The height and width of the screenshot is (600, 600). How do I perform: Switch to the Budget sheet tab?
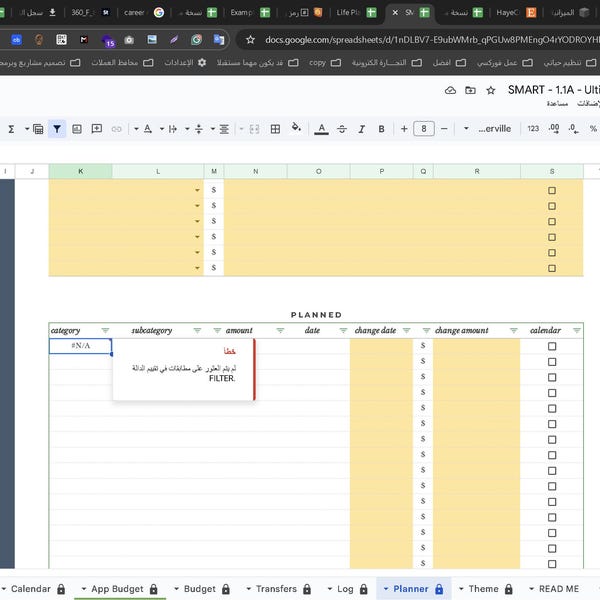[x=202, y=589]
